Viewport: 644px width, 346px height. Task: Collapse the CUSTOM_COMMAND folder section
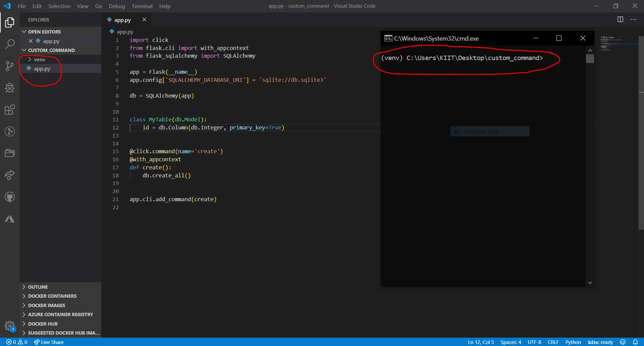point(60,50)
